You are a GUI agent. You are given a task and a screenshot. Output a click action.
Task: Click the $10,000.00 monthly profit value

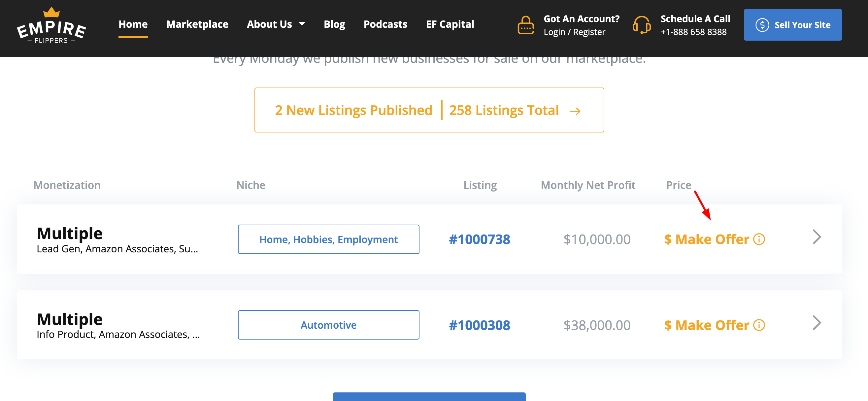pyautogui.click(x=597, y=239)
